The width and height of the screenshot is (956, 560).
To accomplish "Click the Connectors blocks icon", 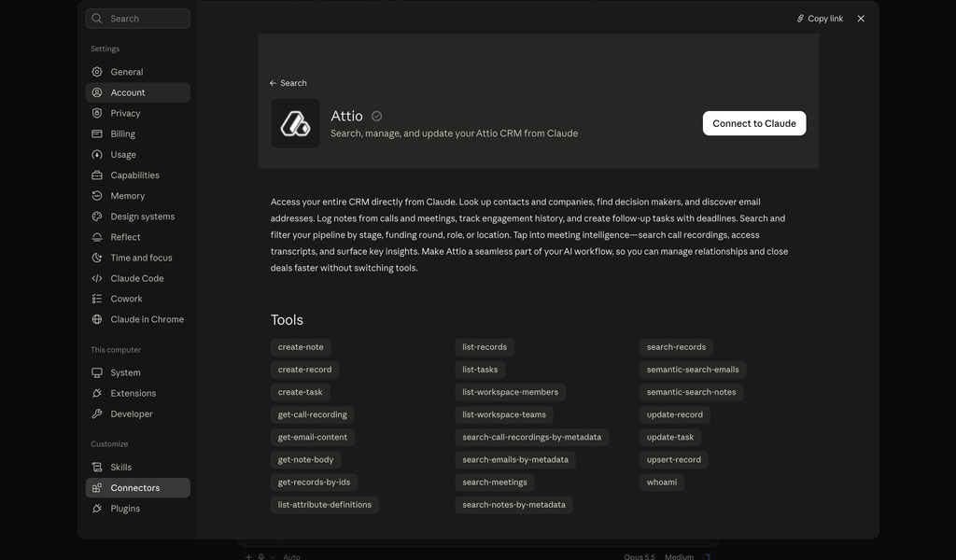I will [97, 487].
